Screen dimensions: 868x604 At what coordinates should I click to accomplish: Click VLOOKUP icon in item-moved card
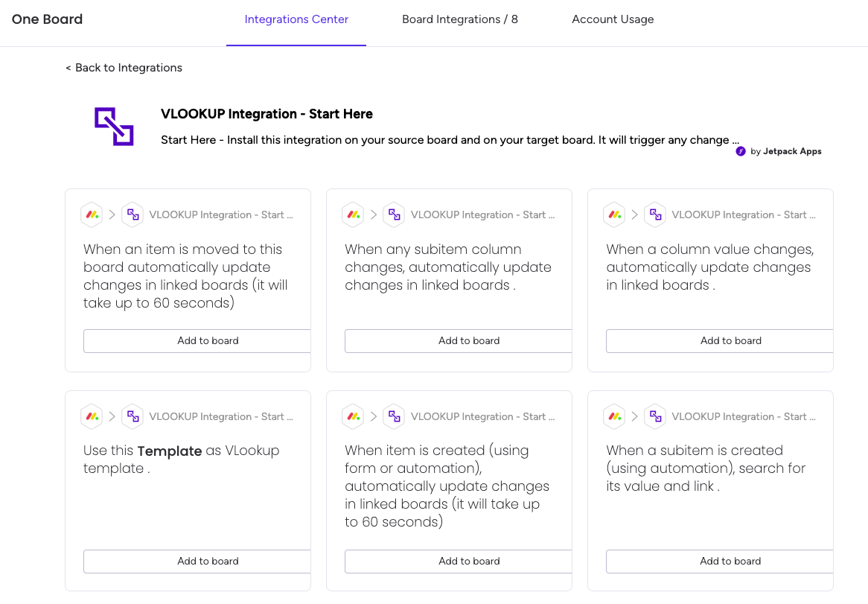pyautogui.click(x=133, y=214)
